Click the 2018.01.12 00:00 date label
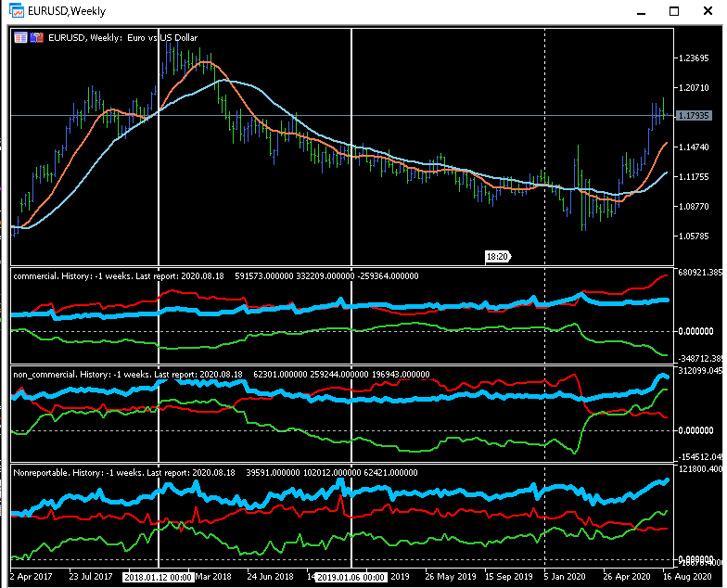Image resolution: width=727 pixels, height=588 pixels. coord(158,577)
